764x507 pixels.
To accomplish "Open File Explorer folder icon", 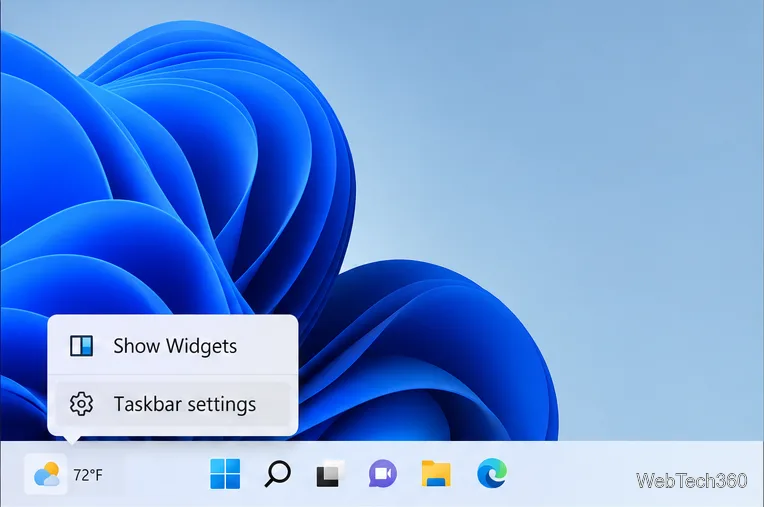I will [436, 473].
